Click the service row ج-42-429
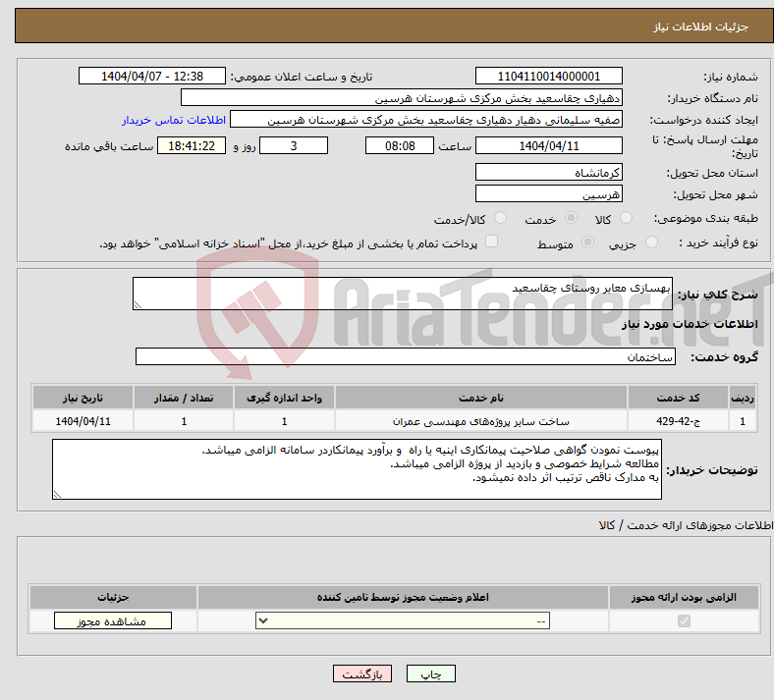The height and width of the screenshot is (700, 774). tap(395, 421)
